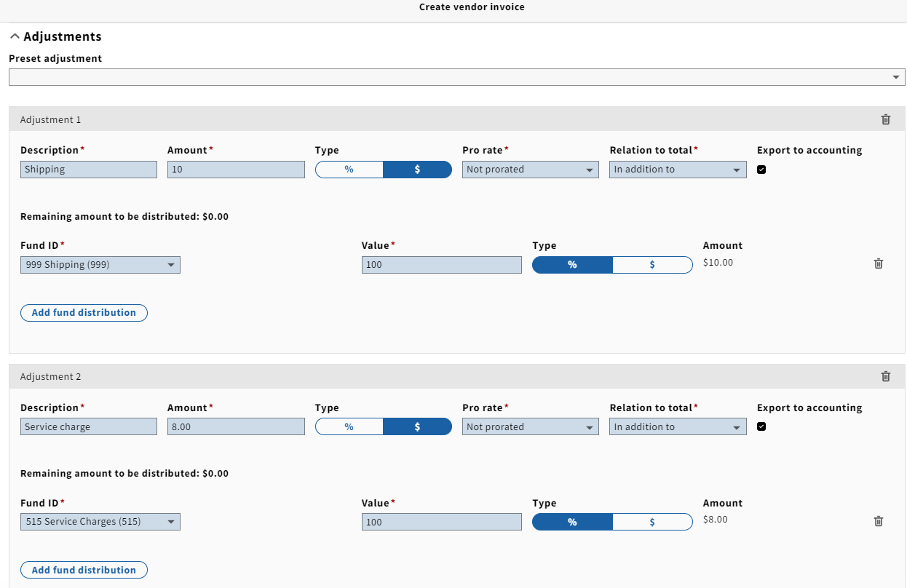Edit the Value field for 515 Service Charges fund
Viewport: 907px width, 588px height.
(442, 523)
